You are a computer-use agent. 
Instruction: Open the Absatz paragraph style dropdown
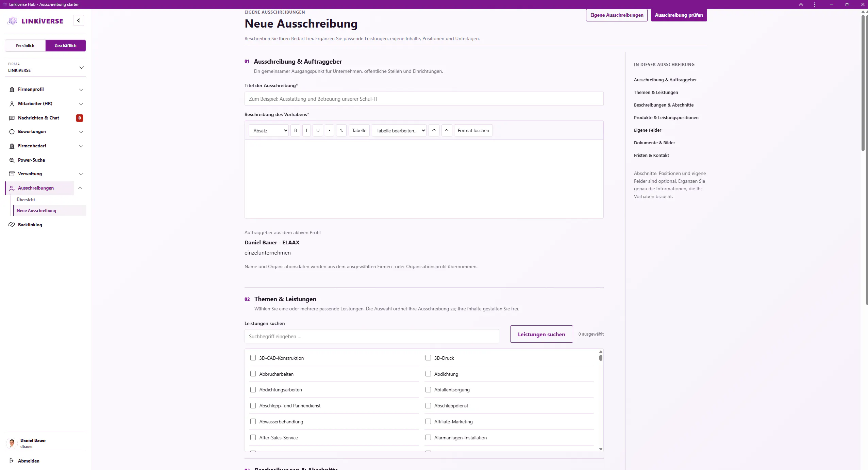coord(269,130)
